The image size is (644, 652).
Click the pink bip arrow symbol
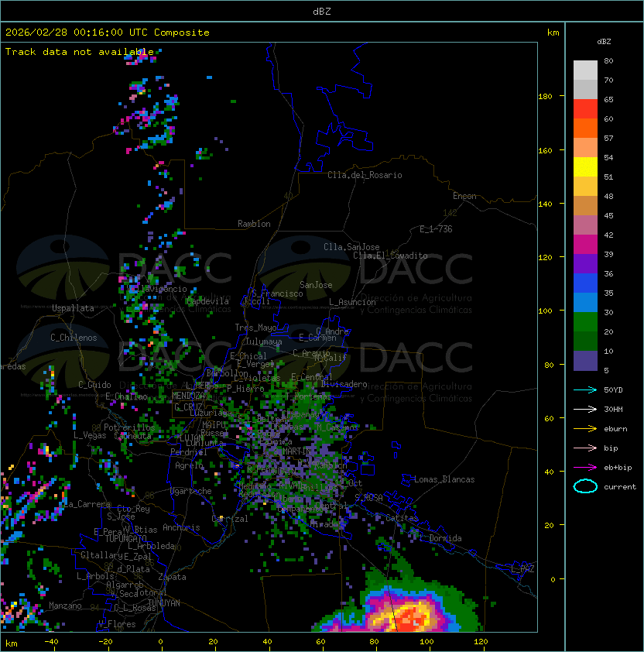pyautogui.click(x=585, y=448)
